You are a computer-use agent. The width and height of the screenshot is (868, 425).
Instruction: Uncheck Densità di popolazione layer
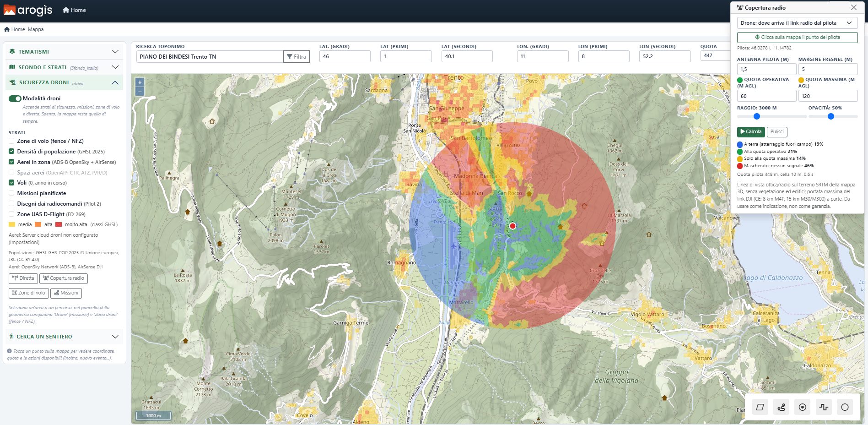[x=11, y=151]
